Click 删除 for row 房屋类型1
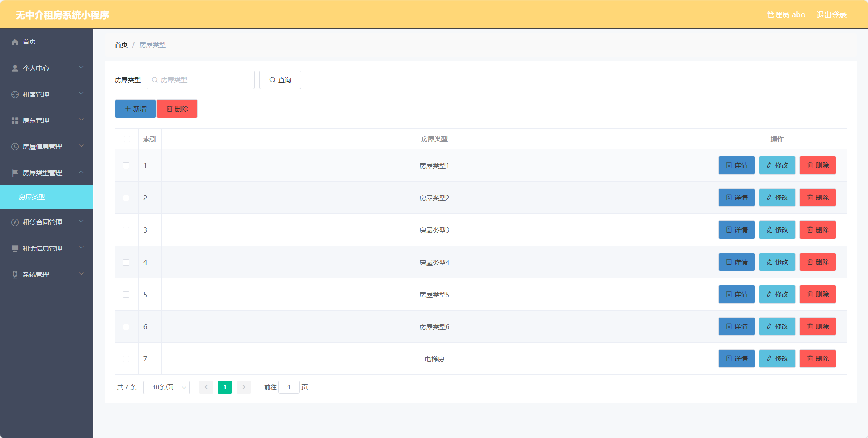This screenshot has width=868, height=438. [818, 165]
